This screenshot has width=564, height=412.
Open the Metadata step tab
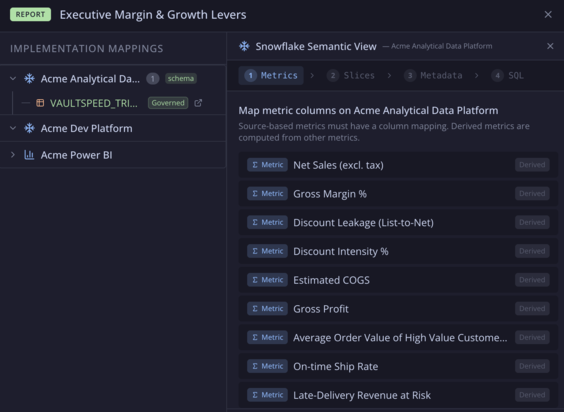tap(433, 76)
